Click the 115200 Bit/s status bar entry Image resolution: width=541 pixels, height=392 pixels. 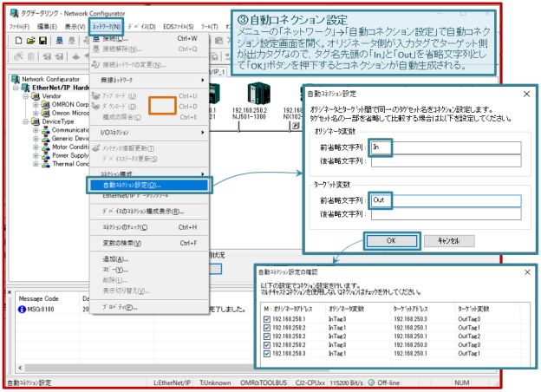pos(347,382)
